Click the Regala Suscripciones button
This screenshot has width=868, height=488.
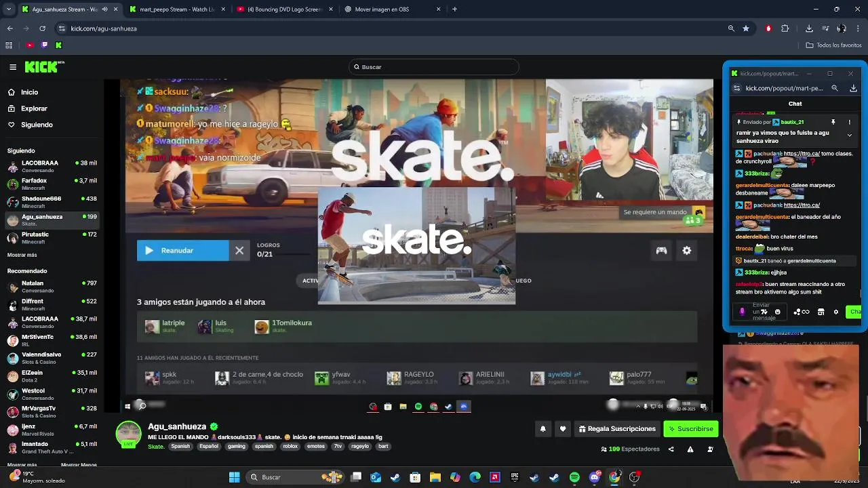[617, 429]
